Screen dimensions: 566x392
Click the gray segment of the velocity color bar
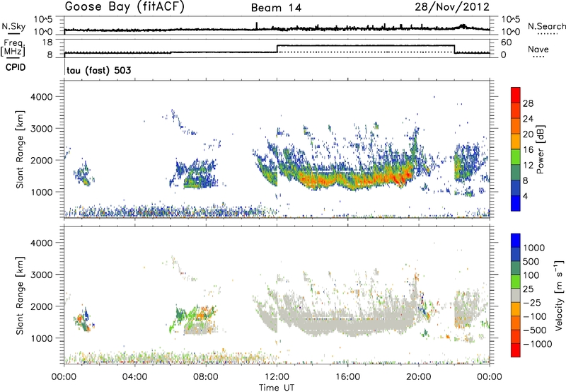coord(516,296)
